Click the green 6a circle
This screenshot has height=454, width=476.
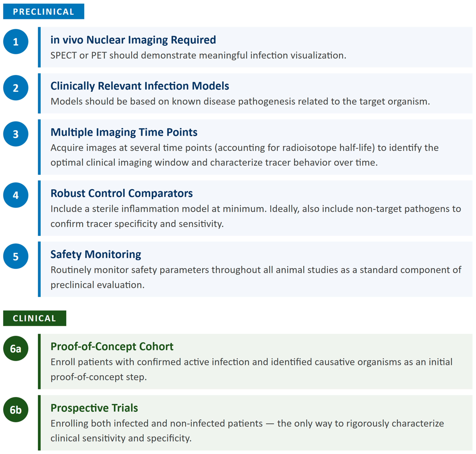tap(16, 349)
